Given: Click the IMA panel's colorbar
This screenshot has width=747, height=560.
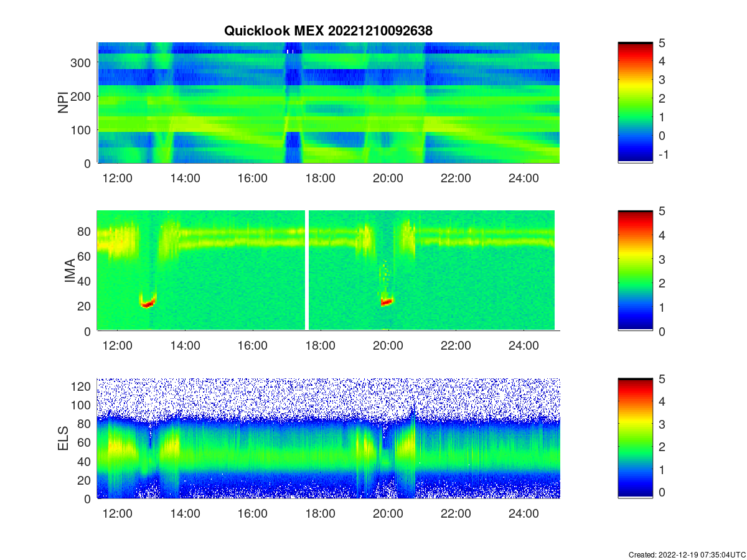Looking at the screenshot, I should [x=635, y=271].
